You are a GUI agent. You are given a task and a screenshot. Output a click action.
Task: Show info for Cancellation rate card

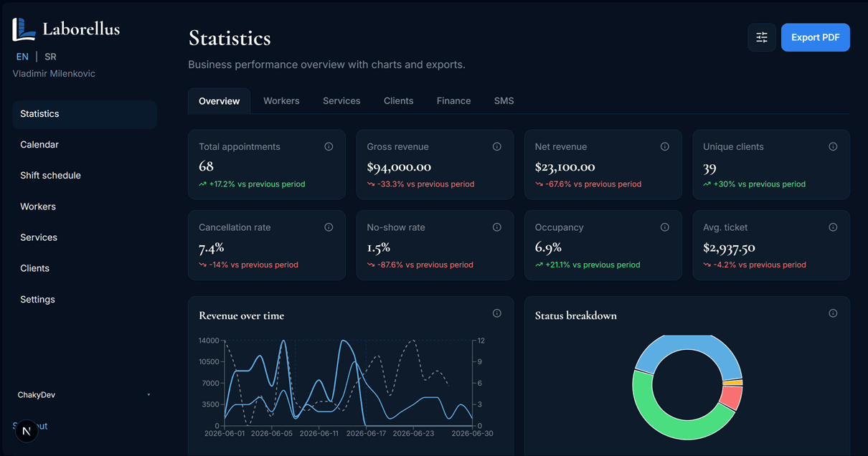tap(329, 227)
